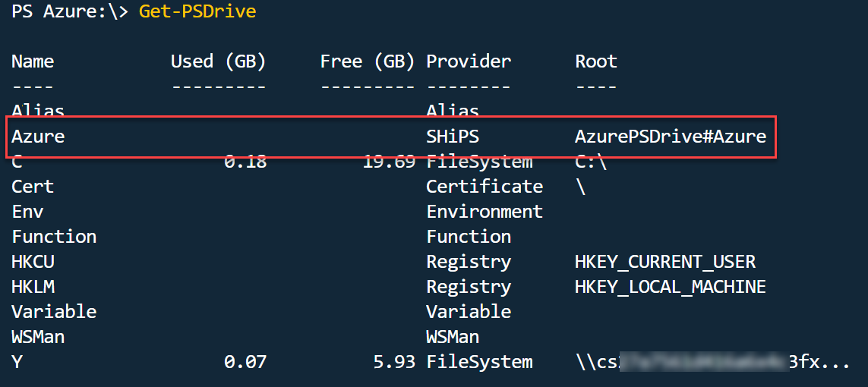This screenshot has width=868, height=387.
Task: Click the HKLM drive name
Action: (33, 287)
